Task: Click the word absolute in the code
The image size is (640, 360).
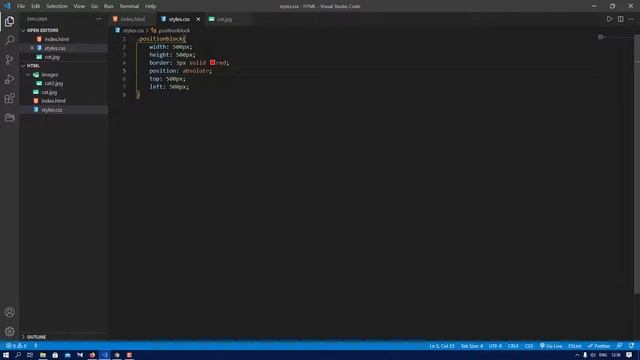Action: pyautogui.click(x=196, y=71)
